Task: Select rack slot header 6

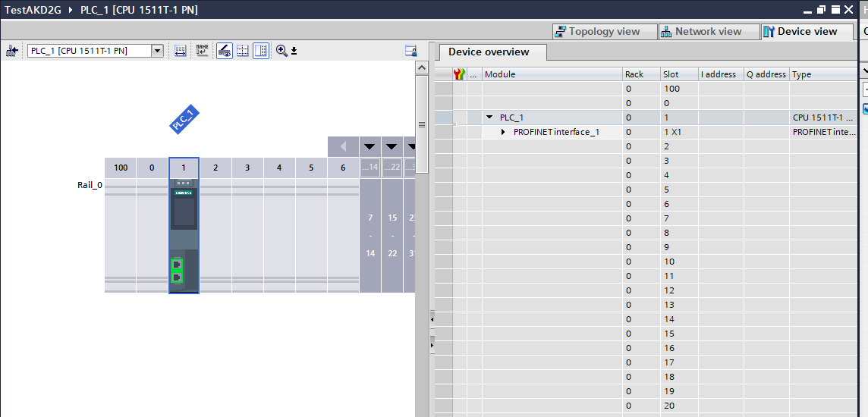Action: pyautogui.click(x=343, y=168)
